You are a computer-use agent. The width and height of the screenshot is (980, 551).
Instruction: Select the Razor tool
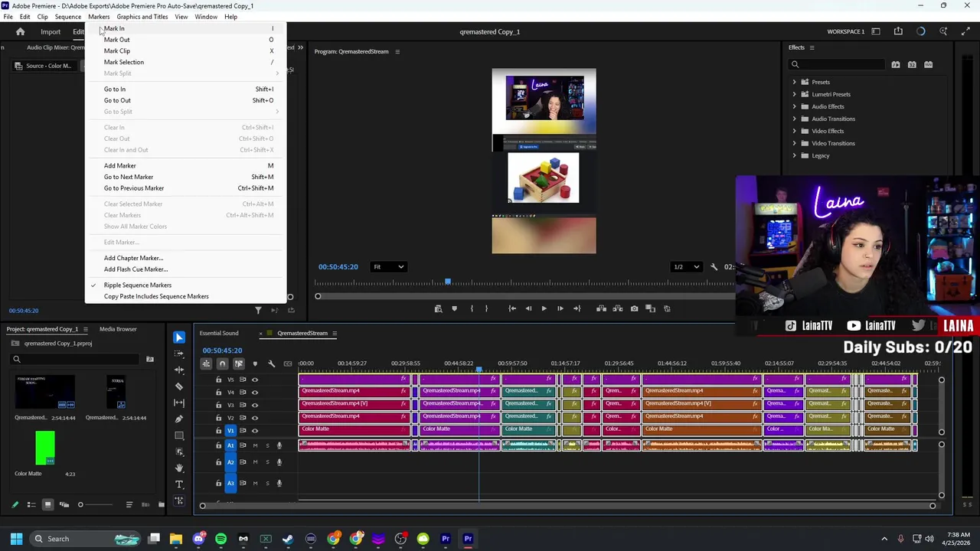[179, 386]
